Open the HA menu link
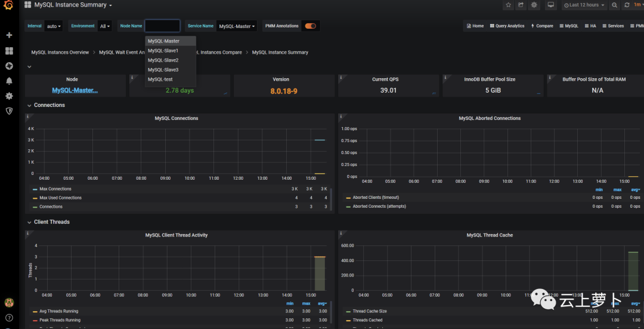644x329 pixels. (590, 26)
